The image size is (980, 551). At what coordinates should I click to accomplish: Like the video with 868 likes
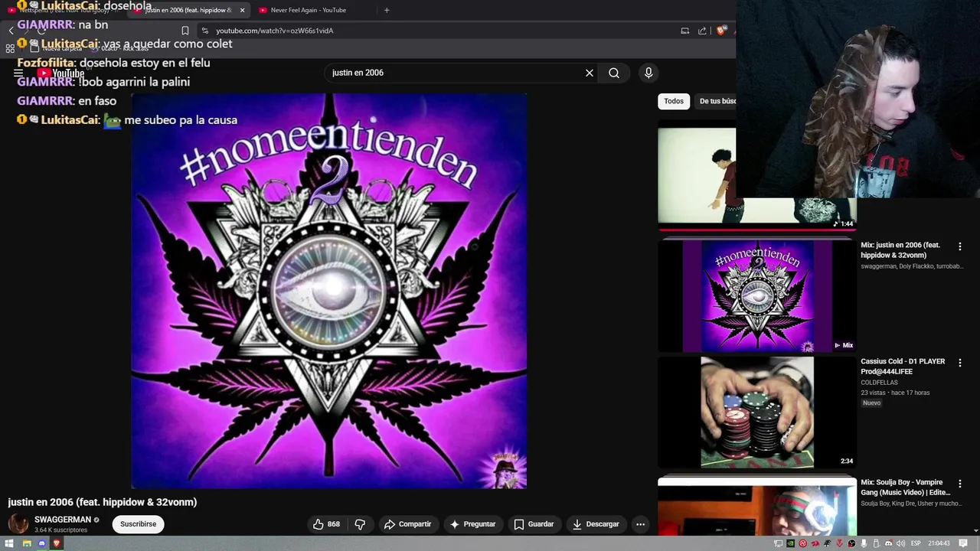(x=326, y=524)
